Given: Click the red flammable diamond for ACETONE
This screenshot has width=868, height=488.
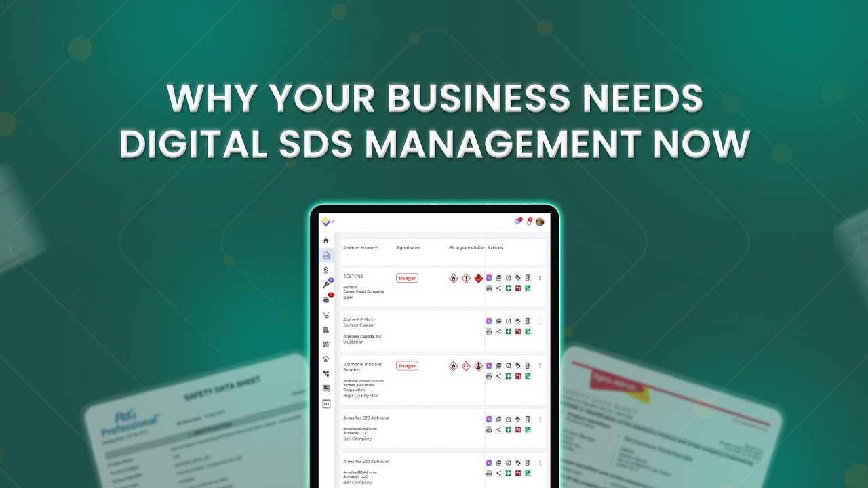Looking at the screenshot, I should point(478,278).
